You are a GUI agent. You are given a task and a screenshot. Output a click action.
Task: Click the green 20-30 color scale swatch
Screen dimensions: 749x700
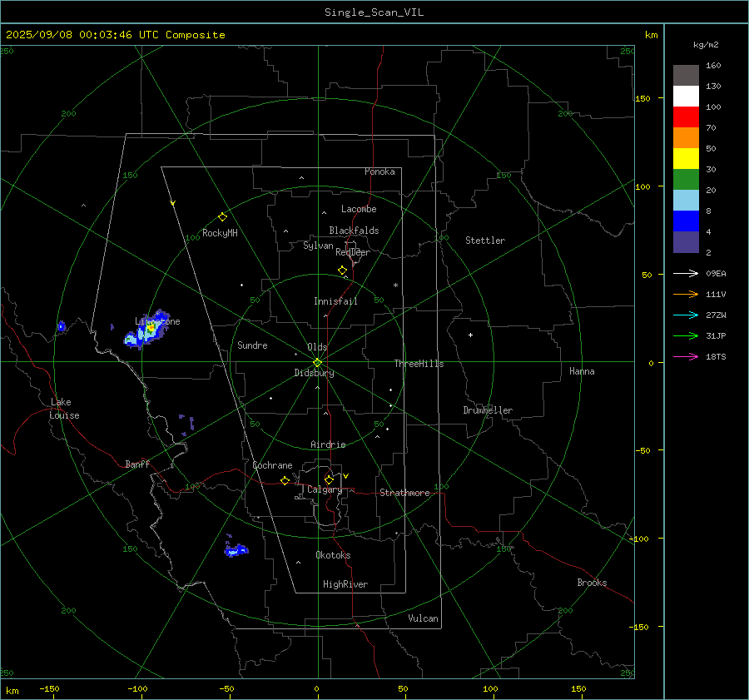[x=686, y=180]
